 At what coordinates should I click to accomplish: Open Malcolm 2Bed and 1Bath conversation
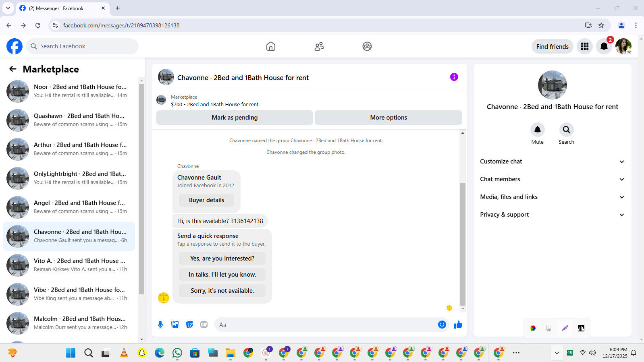pyautogui.click(x=69, y=323)
